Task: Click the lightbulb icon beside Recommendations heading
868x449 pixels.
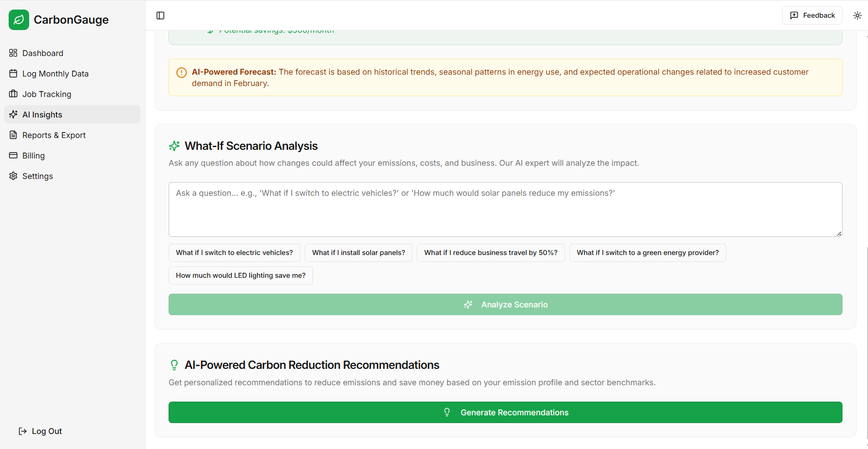Action: click(x=174, y=365)
